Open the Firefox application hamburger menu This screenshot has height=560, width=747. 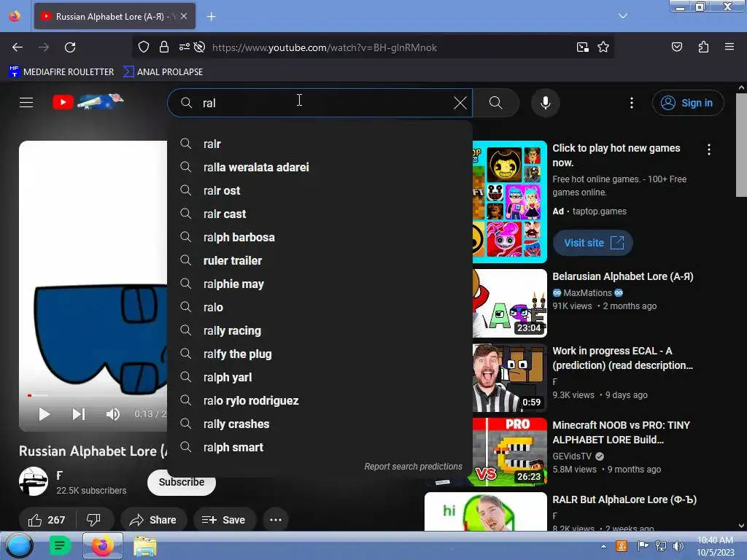coord(729,47)
